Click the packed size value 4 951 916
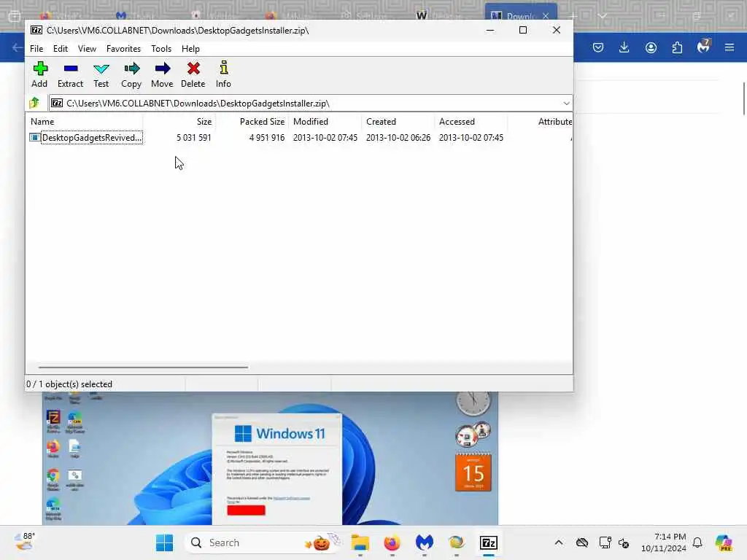 tap(267, 138)
